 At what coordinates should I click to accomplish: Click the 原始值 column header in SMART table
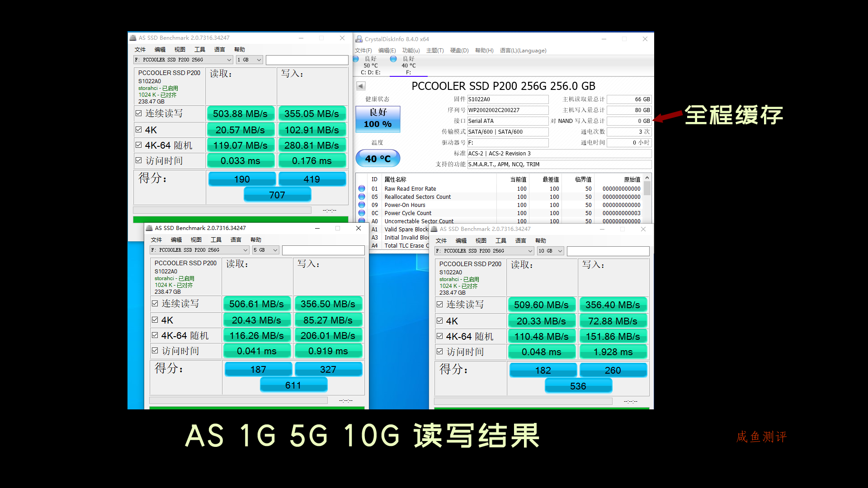click(632, 179)
